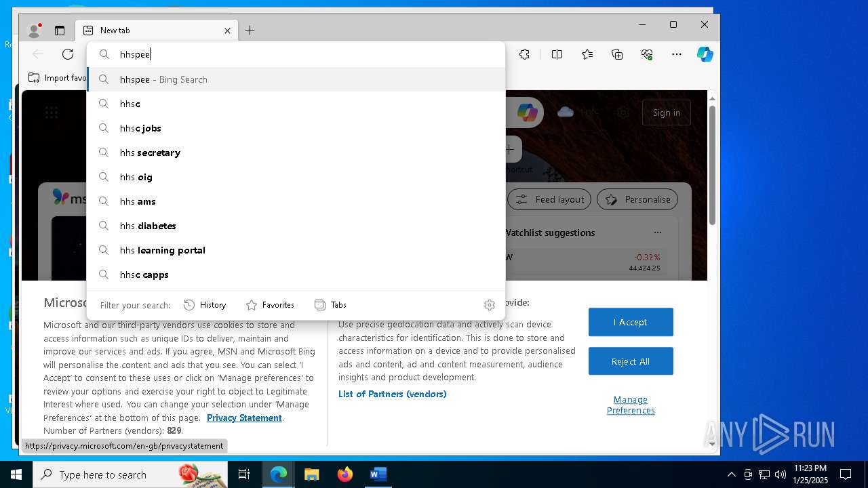Open the profile avatar icon in Edge

click(34, 30)
